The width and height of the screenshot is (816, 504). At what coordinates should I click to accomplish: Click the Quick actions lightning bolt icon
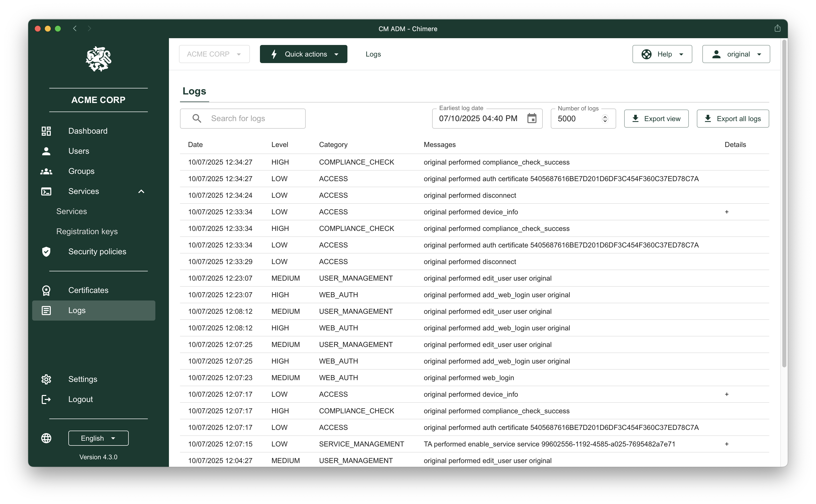point(274,54)
